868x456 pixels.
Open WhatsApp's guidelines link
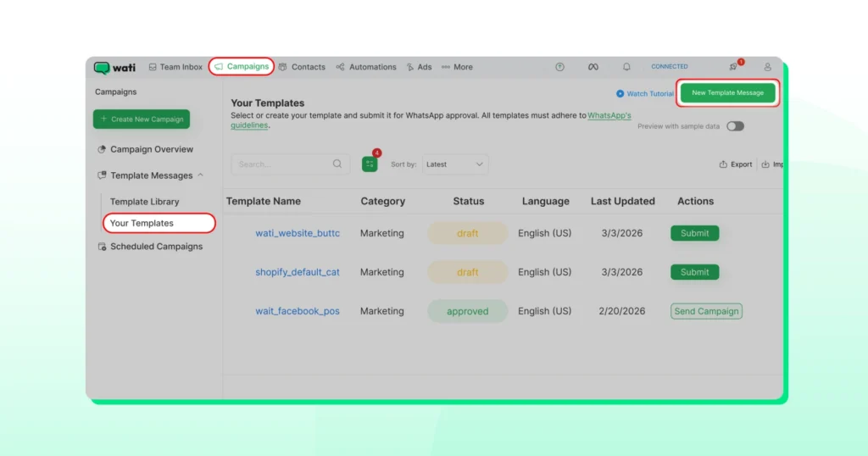[609, 115]
